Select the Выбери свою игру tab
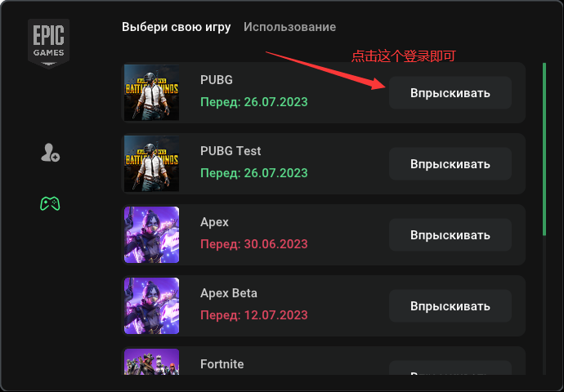This screenshot has width=564, height=392. [x=177, y=27]
